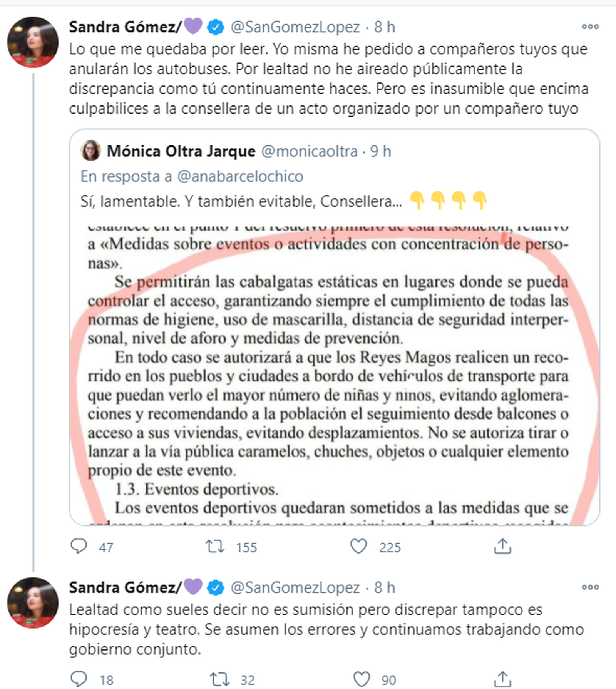Like the tweet with 225 likes

pos(358,546)
